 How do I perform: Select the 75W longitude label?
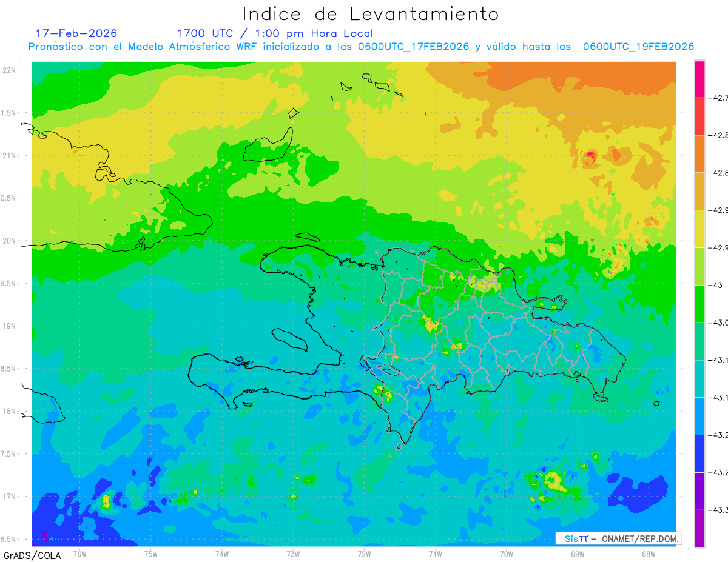point(150,554)
